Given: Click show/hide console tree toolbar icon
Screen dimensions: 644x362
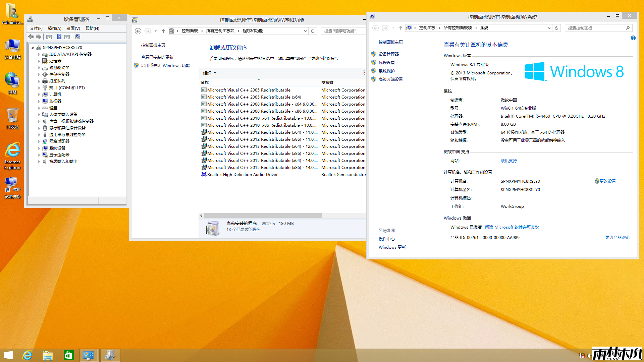Looking at the screenshot, I should click(49, 37).
